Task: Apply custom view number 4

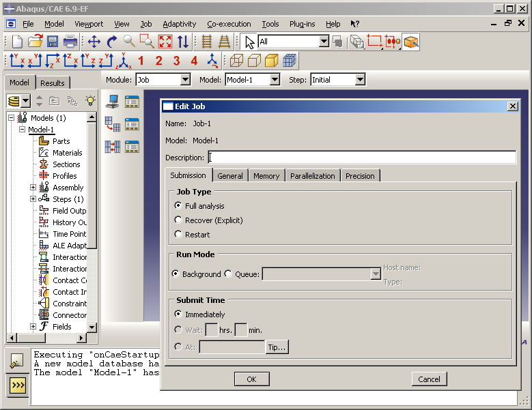Action: click(194, 61)
